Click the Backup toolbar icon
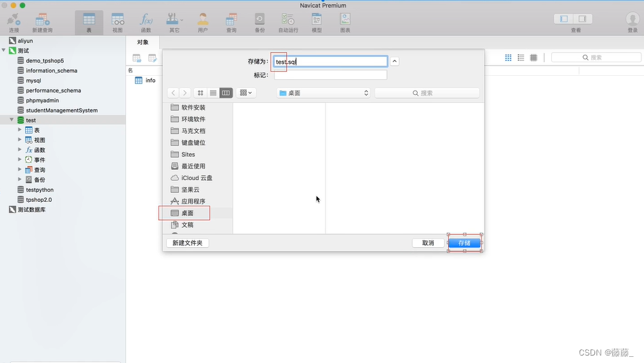The image size is (644, 363). tap(260, 22)
